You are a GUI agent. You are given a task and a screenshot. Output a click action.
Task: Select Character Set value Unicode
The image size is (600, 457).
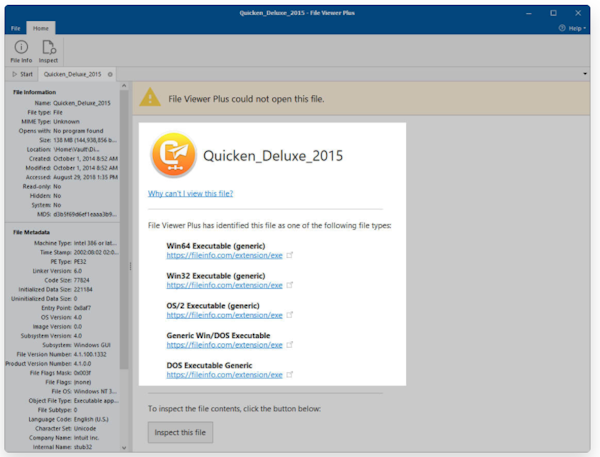point(85,429)
